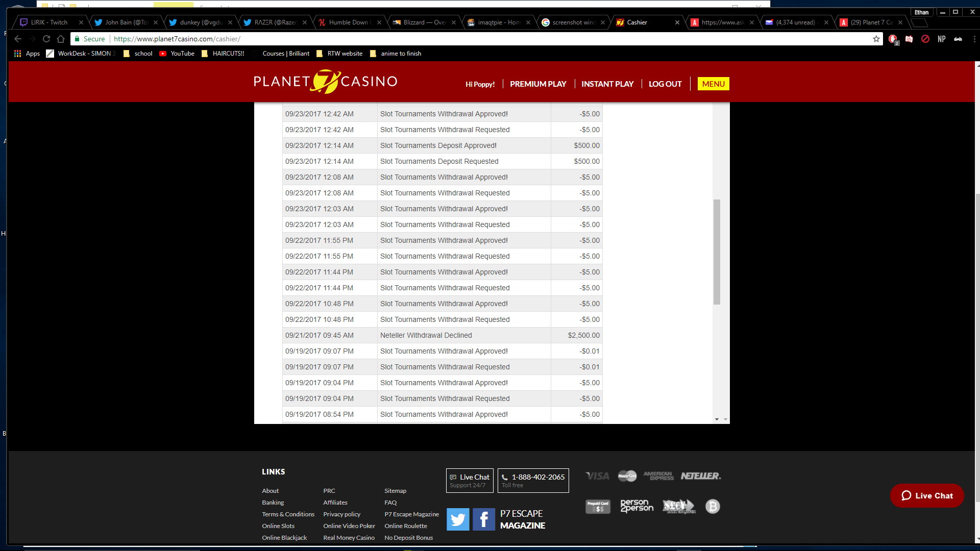Switch to the screenshot windows Google tab
This screenshot has width=980, height=551.
tap(573, 22)
